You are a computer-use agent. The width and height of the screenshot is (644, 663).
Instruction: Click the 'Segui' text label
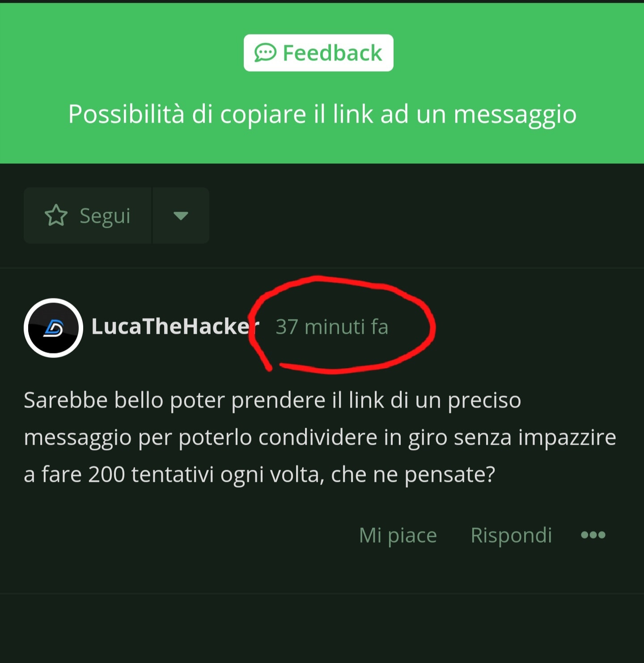(105, 216)
